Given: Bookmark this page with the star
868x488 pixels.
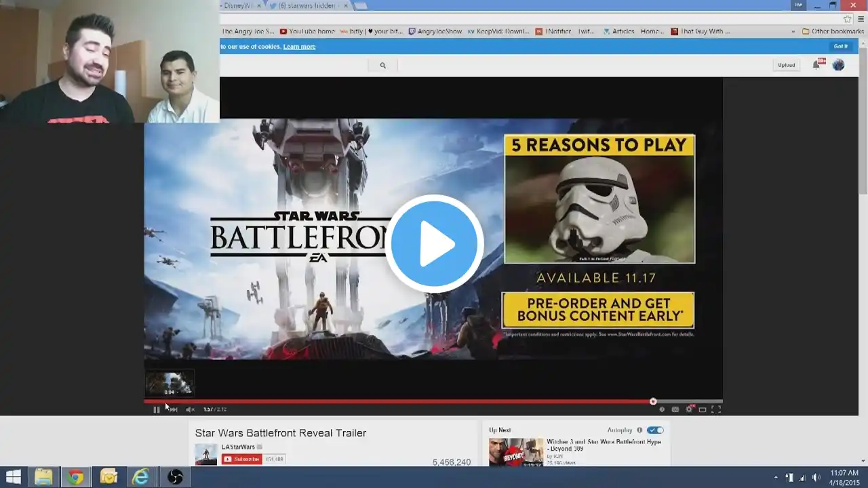Looking at the screenshot, I should coord(848,19).
